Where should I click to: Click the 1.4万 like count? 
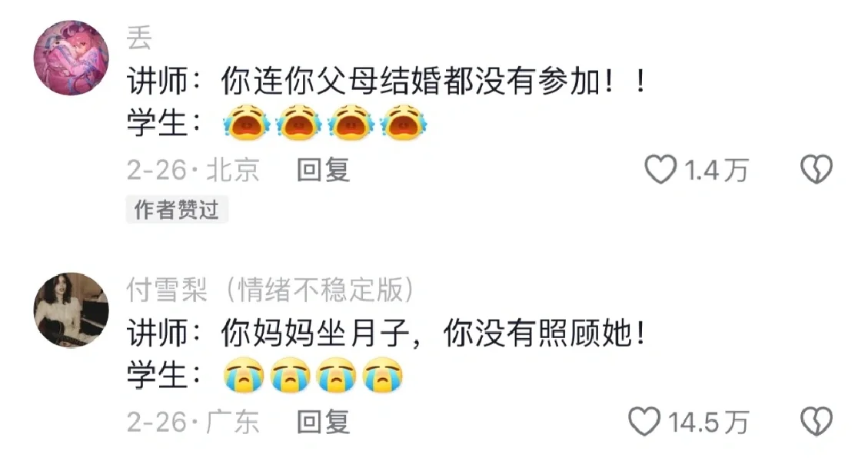click(717, 170)
